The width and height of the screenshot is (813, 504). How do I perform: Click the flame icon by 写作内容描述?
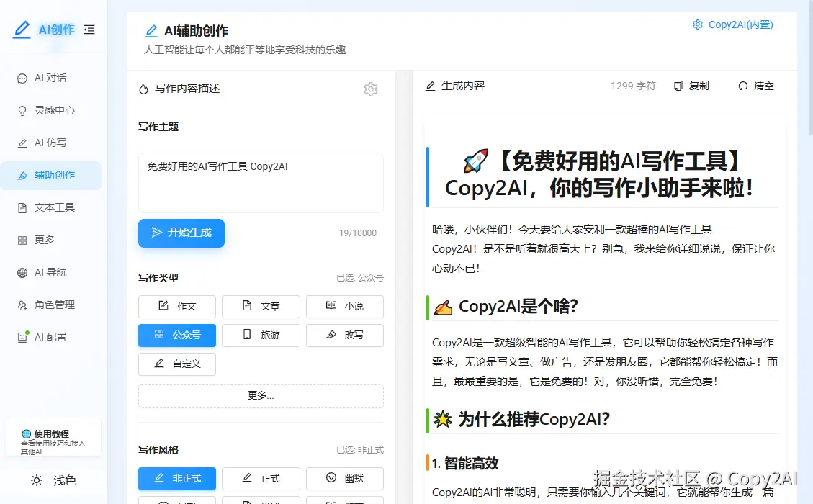[143, 89]
